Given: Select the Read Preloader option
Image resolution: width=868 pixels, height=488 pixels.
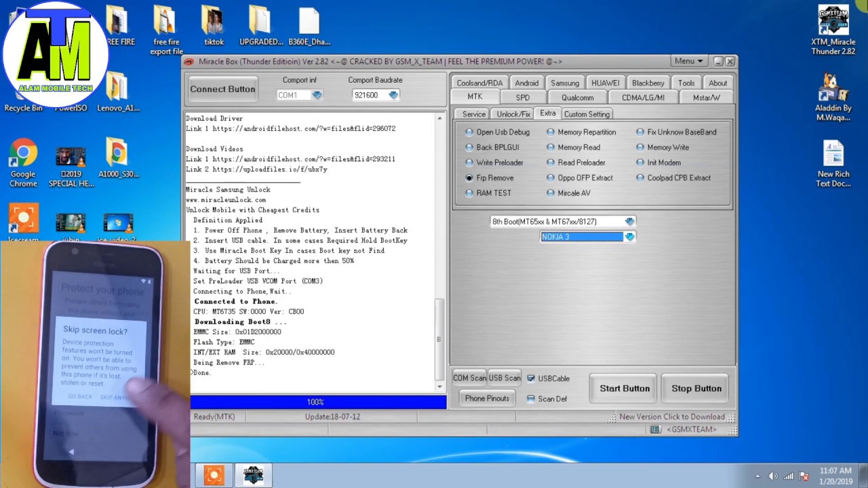Looking at the screenshot, I should coord(576,163).
